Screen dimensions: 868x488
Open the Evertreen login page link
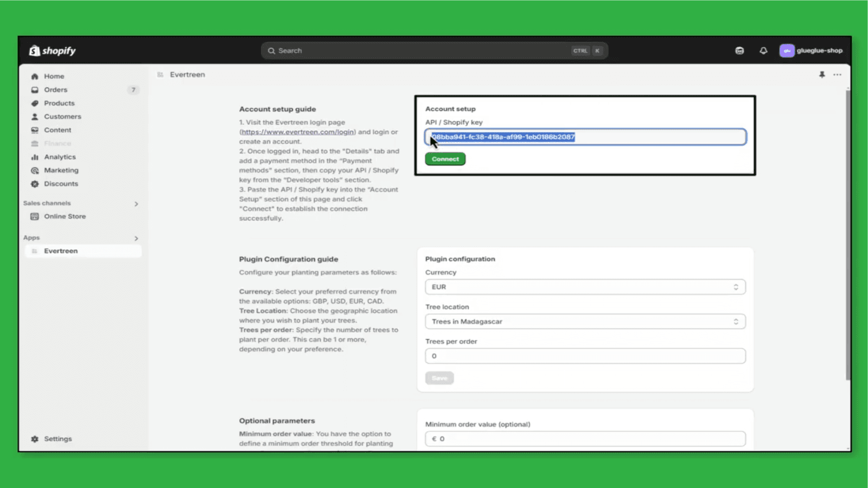click(297, 131)
